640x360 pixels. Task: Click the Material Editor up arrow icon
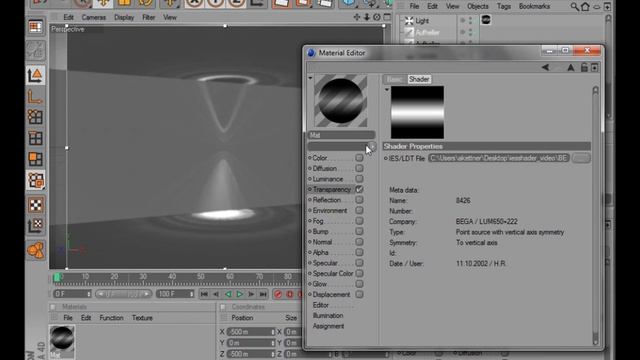(x=571, y=67)
